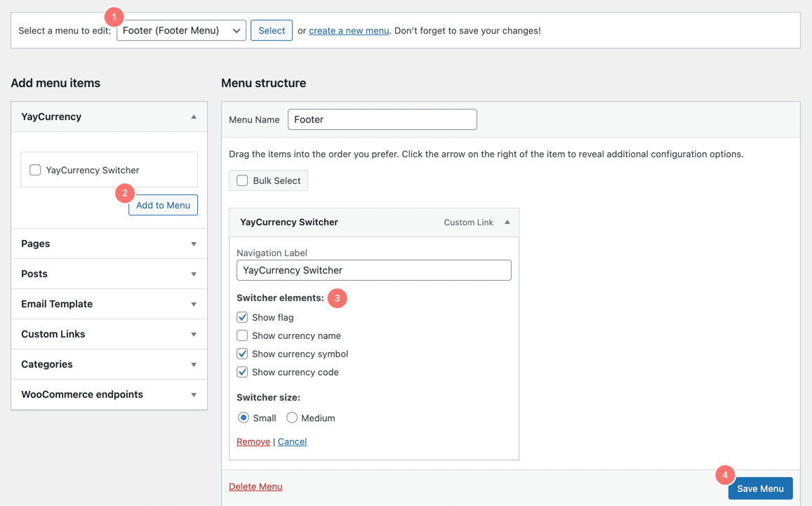The width and height of the screenshot is (812, 506).
Task: Expand the Email Template section
Action: coord(194,305)
